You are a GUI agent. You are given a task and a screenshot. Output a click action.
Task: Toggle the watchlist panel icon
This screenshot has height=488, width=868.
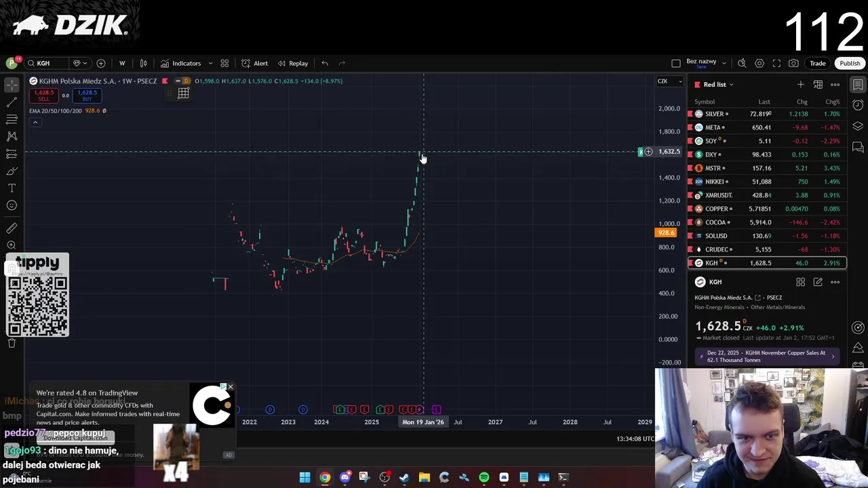coord(858,85)
